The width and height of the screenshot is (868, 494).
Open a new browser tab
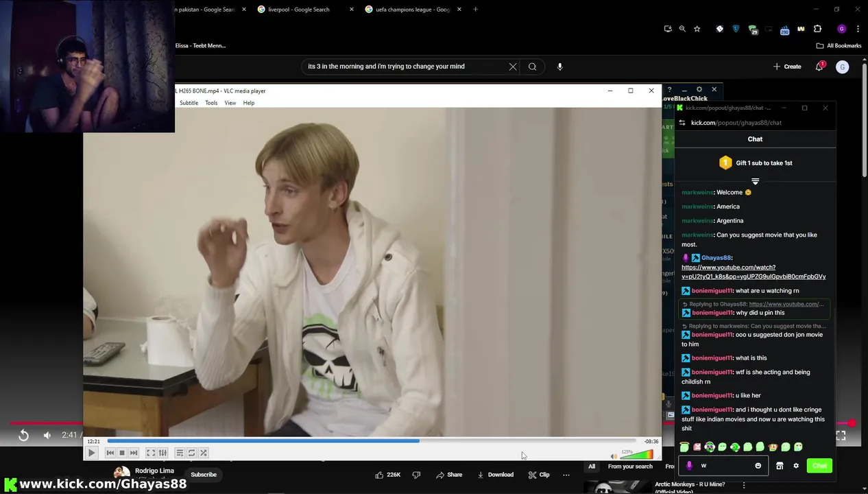click(475, 10)
